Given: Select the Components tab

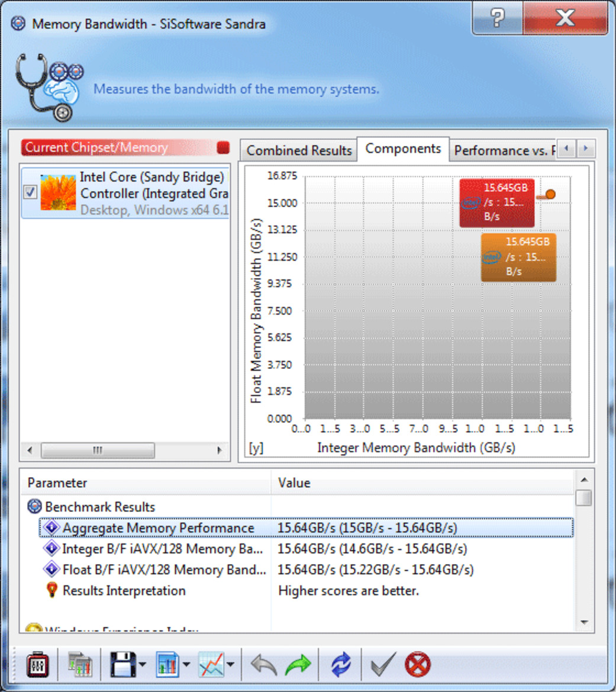Looking at the screenshot, I should click(403, 149).
